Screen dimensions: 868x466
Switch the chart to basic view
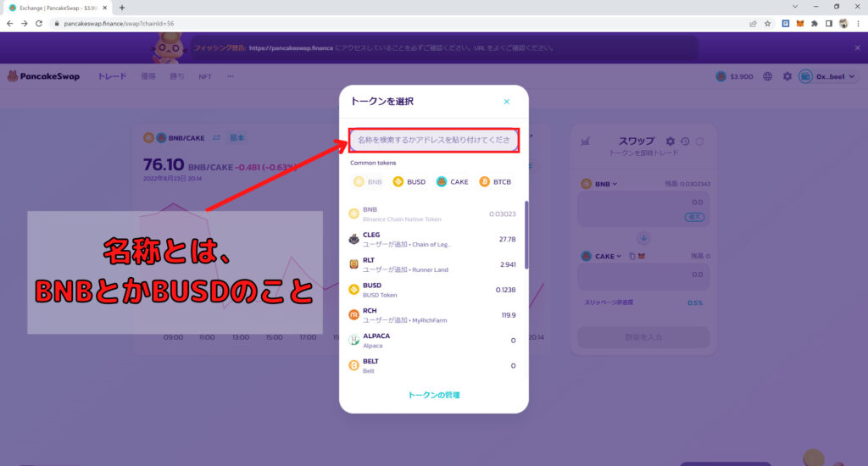click(x=237, y=138)
